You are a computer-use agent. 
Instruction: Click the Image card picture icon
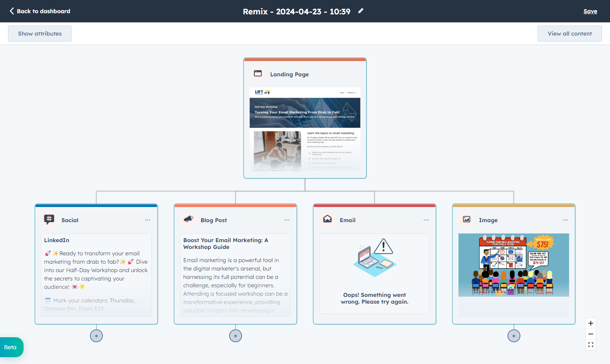pyautogui.click(x=466, y=219)
